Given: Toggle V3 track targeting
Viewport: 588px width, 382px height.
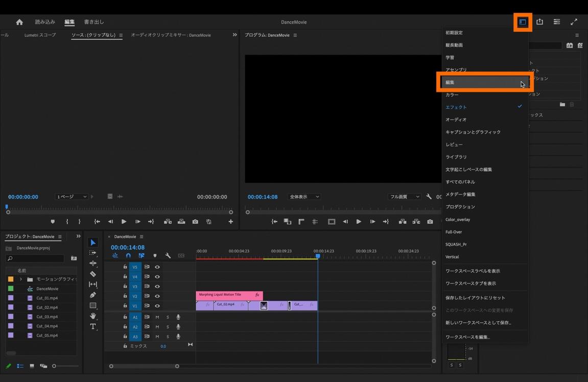Looking at the screenshot, I should pyautogui.click(x=135, y=286).
